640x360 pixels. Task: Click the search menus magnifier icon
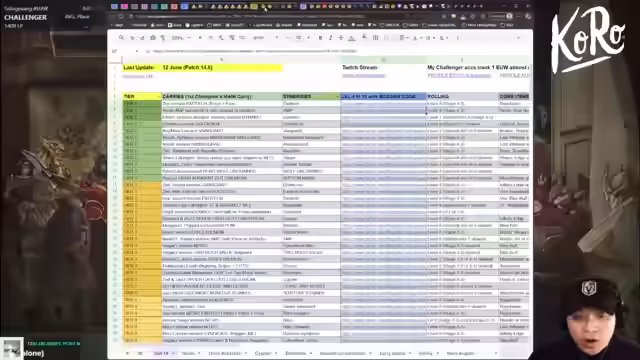[x=121, y=38]
